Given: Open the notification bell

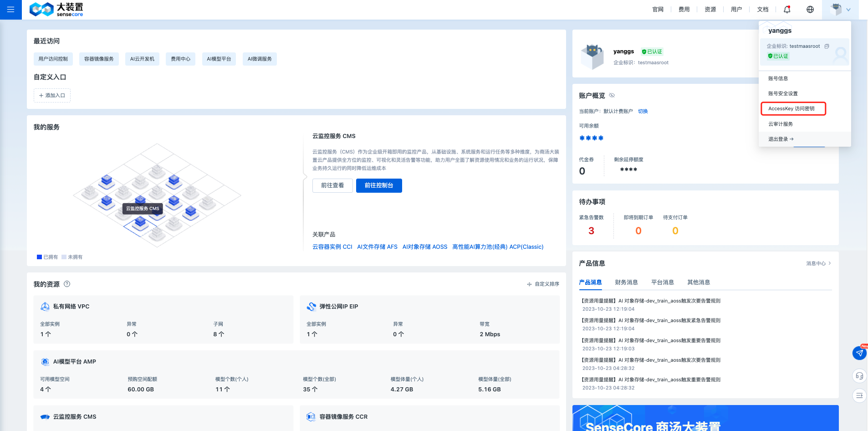Looking at the screenshot, I should click(x=787, y=10).
